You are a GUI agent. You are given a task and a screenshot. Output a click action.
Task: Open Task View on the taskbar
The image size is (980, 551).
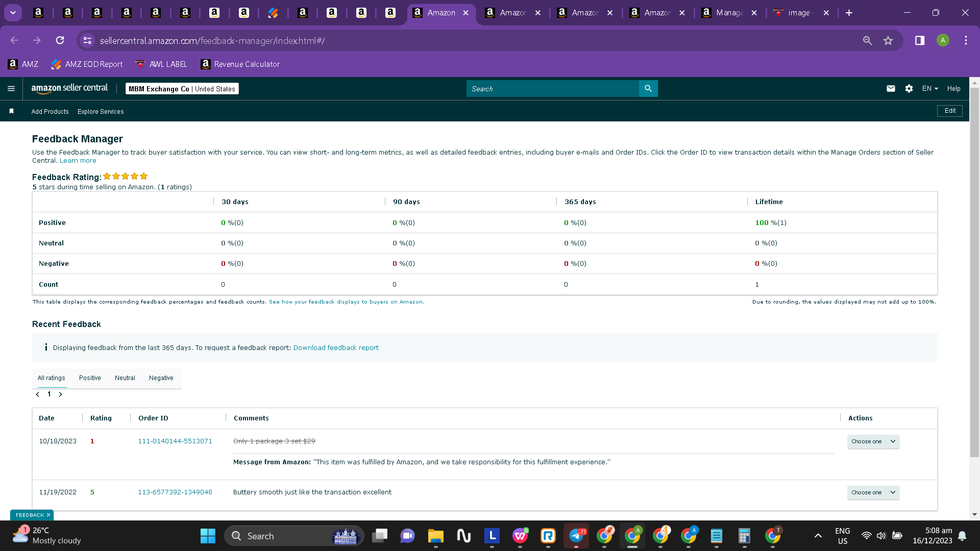[x=380, y=536]
